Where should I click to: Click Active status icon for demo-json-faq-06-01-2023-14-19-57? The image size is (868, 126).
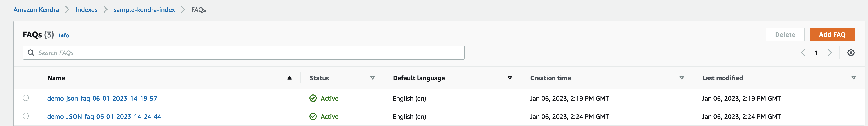point(313,98)
